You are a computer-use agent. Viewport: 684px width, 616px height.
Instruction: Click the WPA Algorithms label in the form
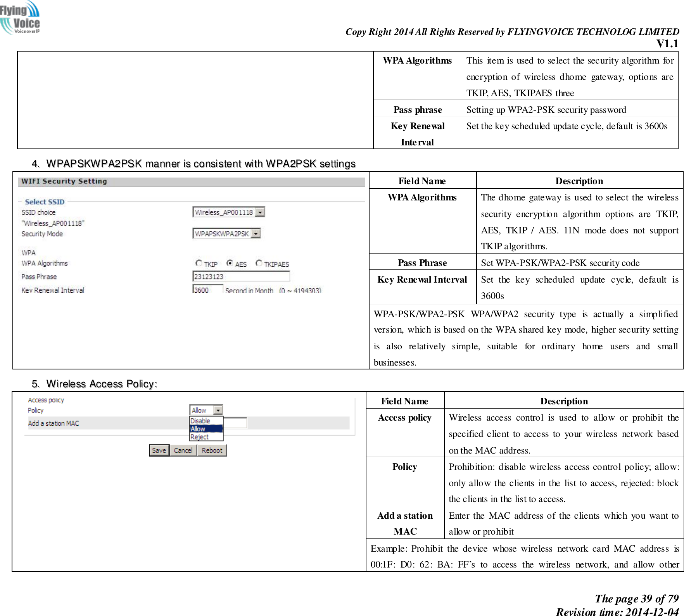pos(45,263)
